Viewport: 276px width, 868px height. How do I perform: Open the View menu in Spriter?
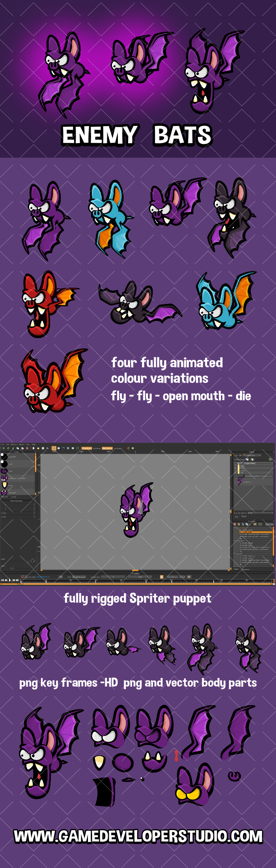[28, 445]
